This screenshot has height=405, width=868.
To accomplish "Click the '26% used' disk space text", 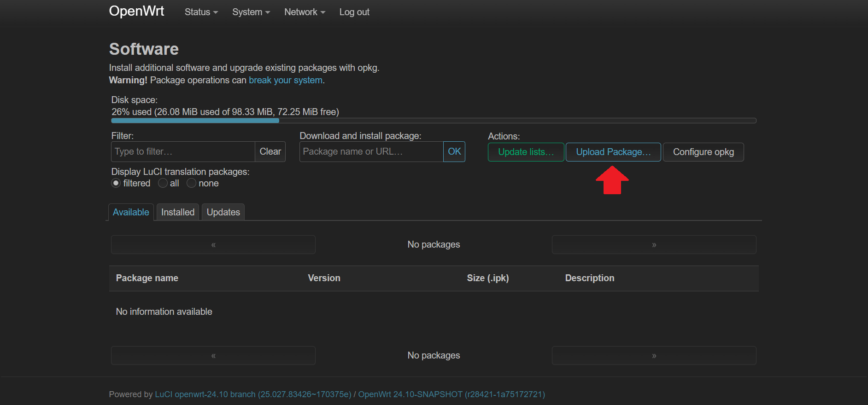I will coord(225,112).
